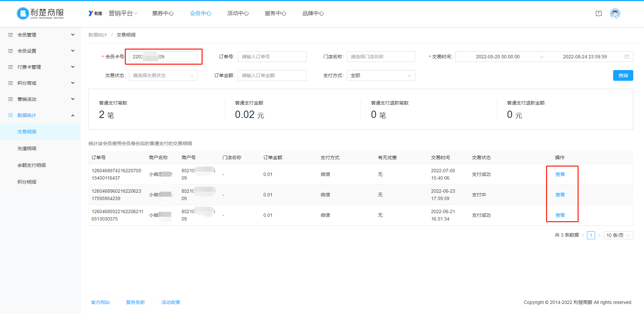Focus the 会员卡号 input field
644x314 pixels.
coord(163,57)
